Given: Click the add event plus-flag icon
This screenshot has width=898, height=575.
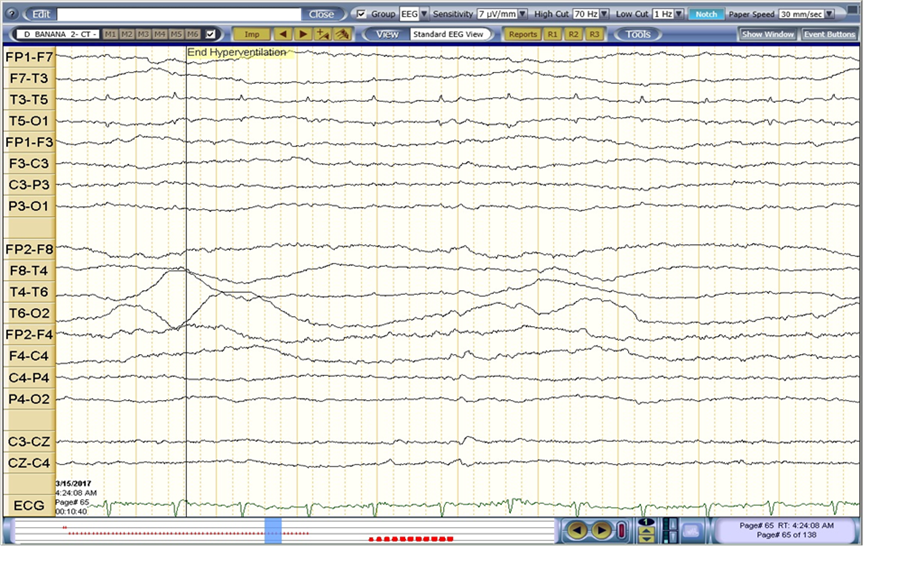Looking at the screenshot, I should coord(322,34).
